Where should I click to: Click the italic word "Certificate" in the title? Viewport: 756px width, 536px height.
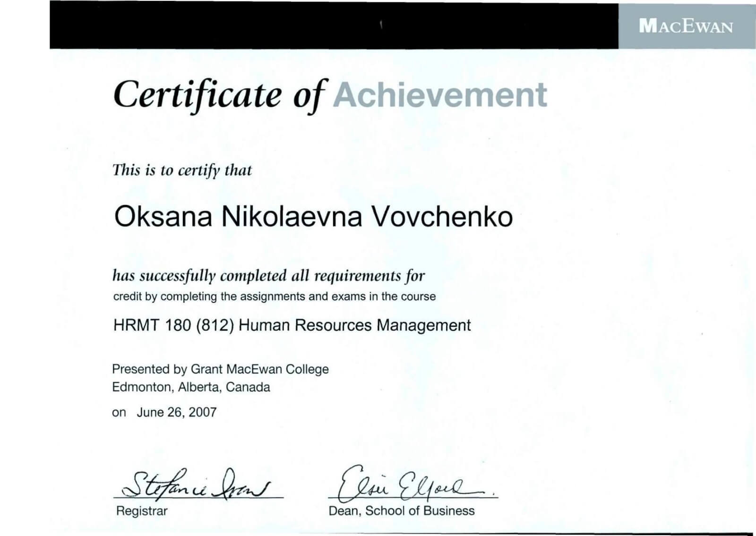click(x=198, y=94)
